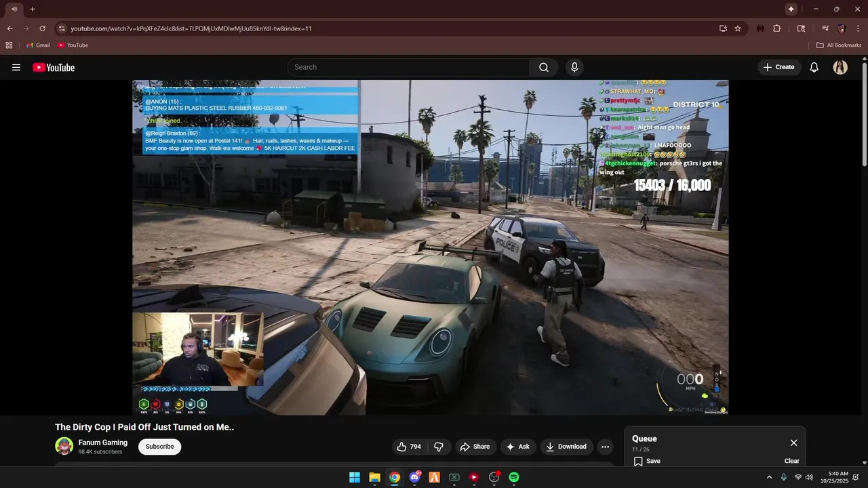This screenshot has height=488, width=868.
Task: Open the Wi-Fi network tray icon
Action: 798,477
